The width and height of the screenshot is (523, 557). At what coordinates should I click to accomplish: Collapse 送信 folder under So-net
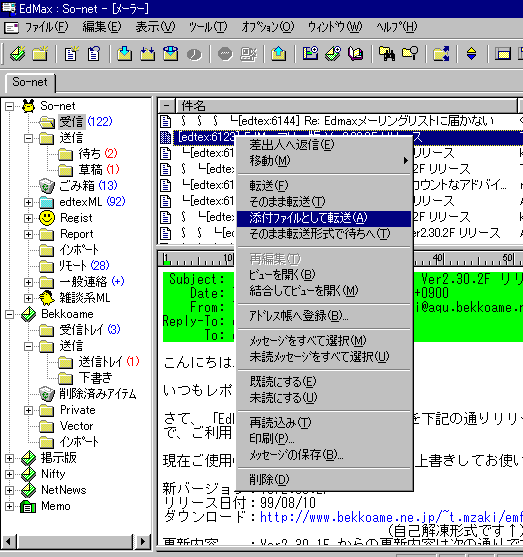point(28,138)
